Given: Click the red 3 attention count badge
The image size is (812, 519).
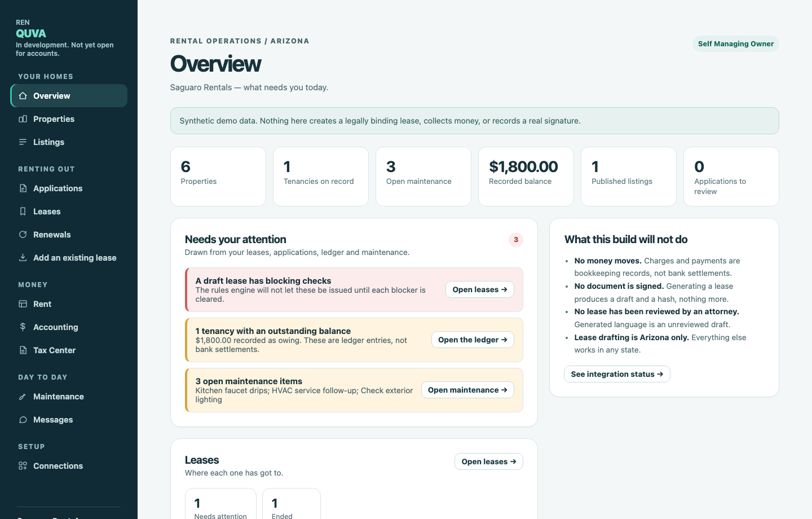Looking at the screenshot, I should pyautogui.click(x=516, y=240).
